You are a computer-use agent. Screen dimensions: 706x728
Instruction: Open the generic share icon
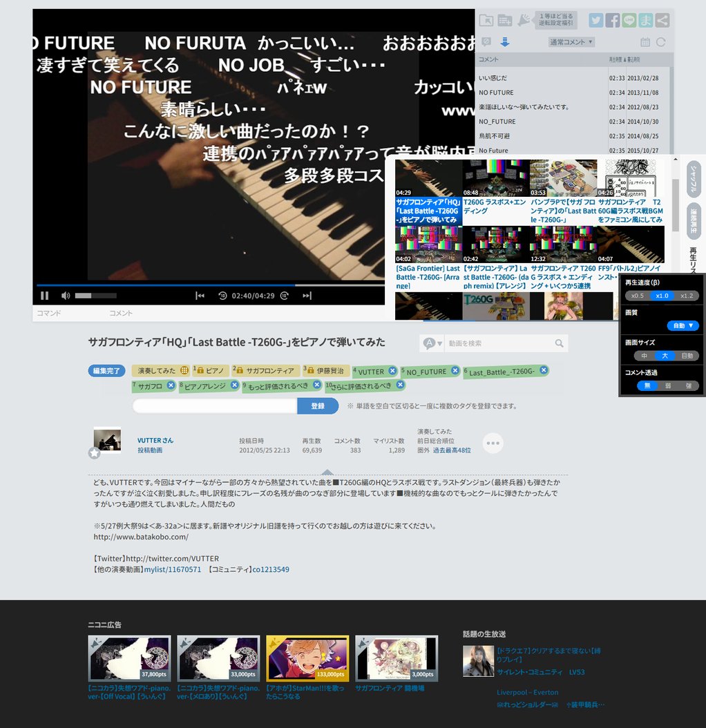662,20
